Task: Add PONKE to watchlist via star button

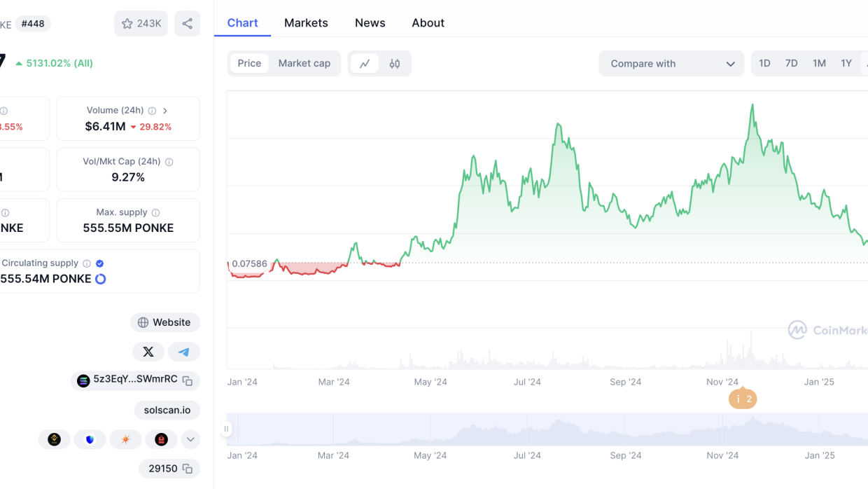Action: click(x=141, y=23)
